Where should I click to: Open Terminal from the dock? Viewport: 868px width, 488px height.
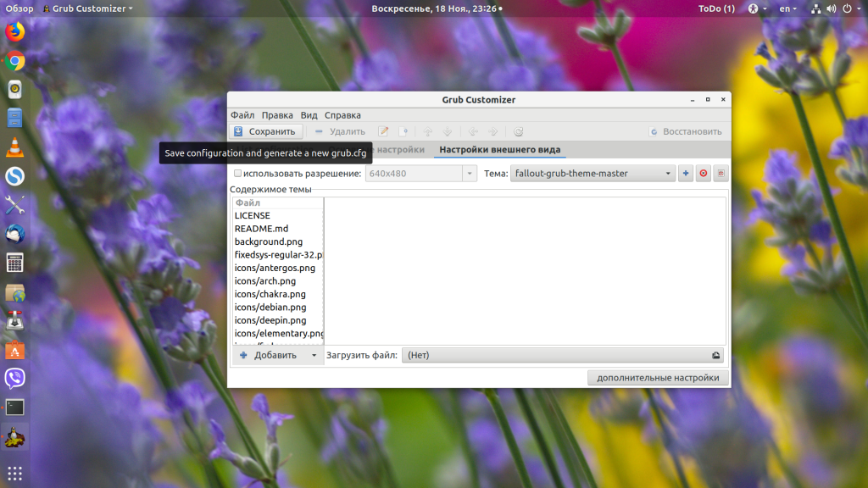(14, 408)
